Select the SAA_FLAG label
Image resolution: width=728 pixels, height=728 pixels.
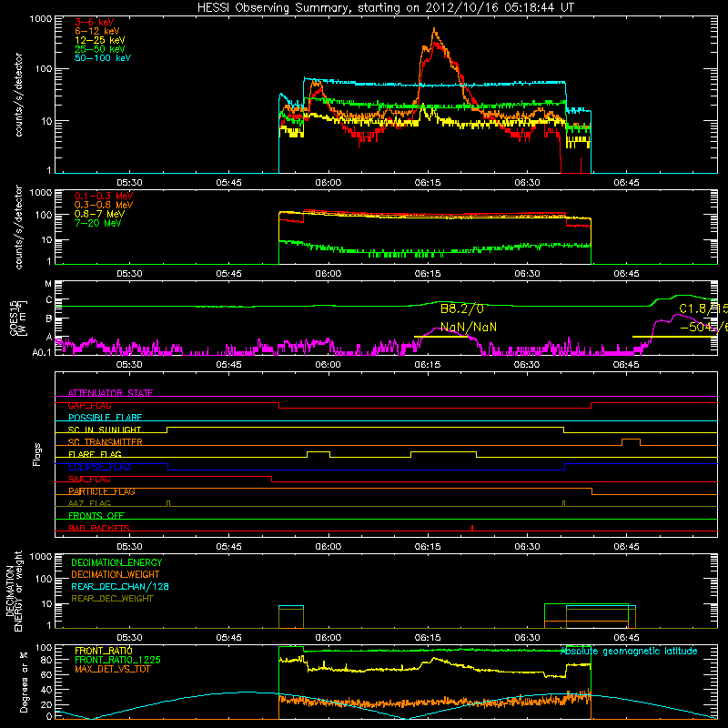(x=89, y=480)
